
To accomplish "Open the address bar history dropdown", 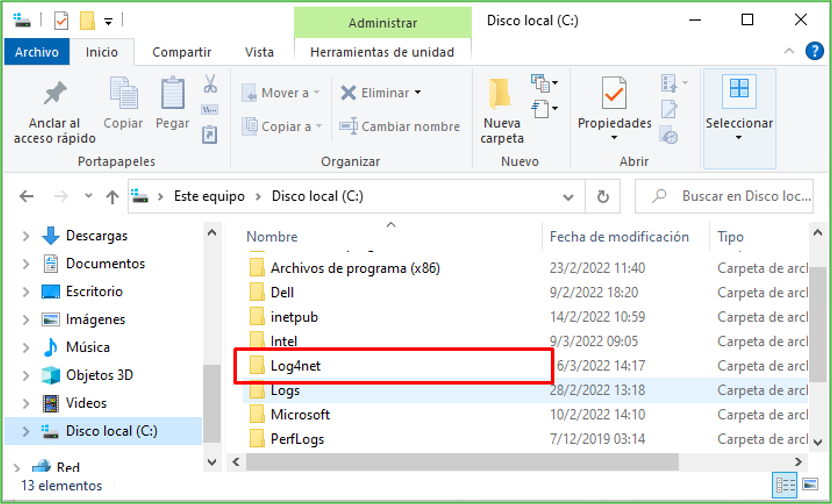I will click(571, 197).
